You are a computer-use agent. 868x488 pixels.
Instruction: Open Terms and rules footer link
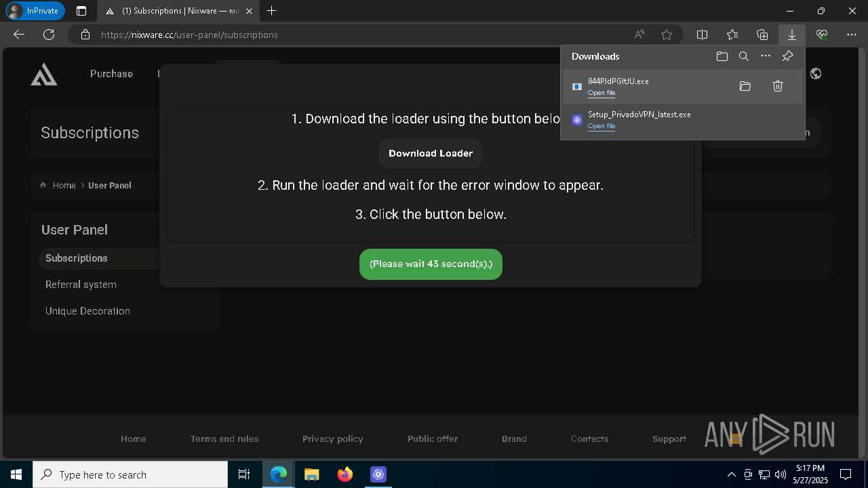[x=224, y=439]
